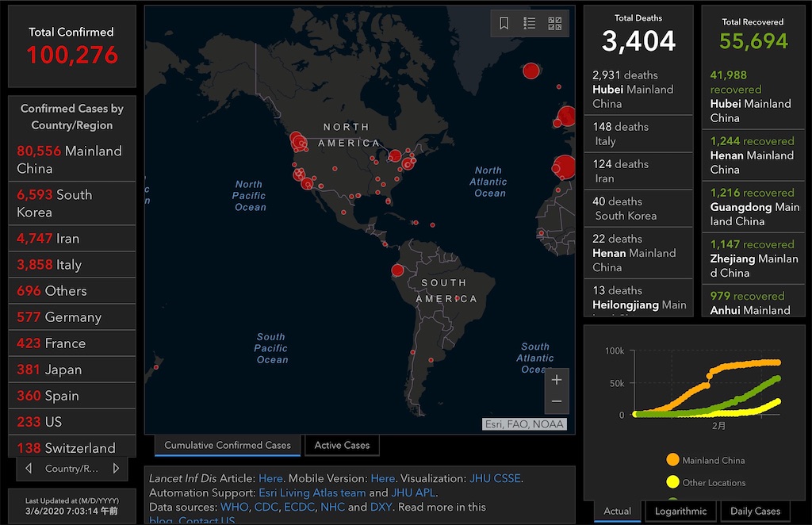Screen dimensions: 812x525
Task: Select 6,593 South Korea in country list
Action: (72, 204)
